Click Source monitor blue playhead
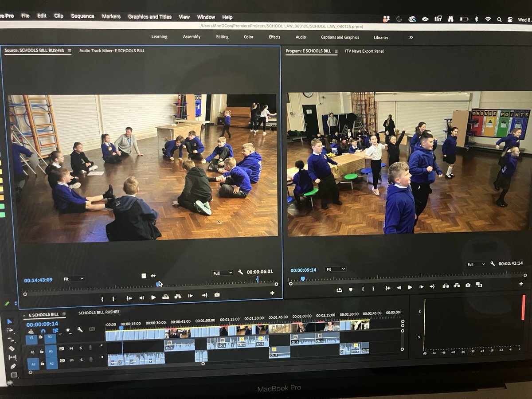532x399 pixels. pyautogui.click(x=158, y=284)
